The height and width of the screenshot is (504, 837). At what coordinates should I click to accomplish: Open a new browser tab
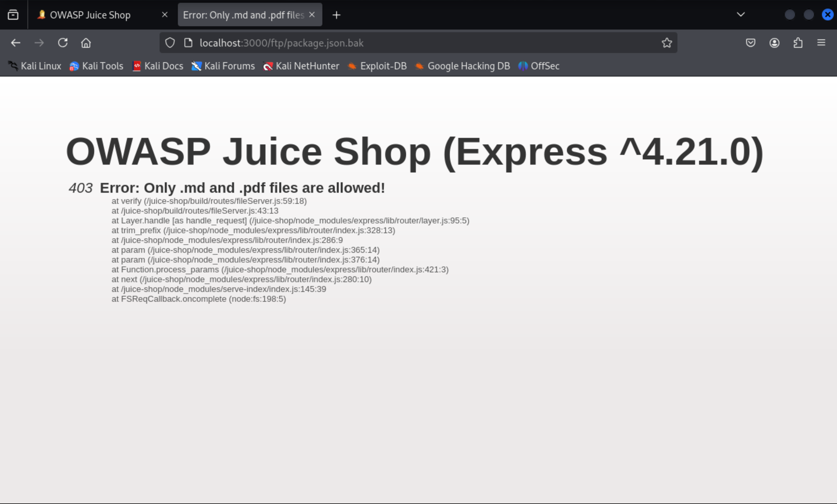pyautogui.click(x=336, y=15)
